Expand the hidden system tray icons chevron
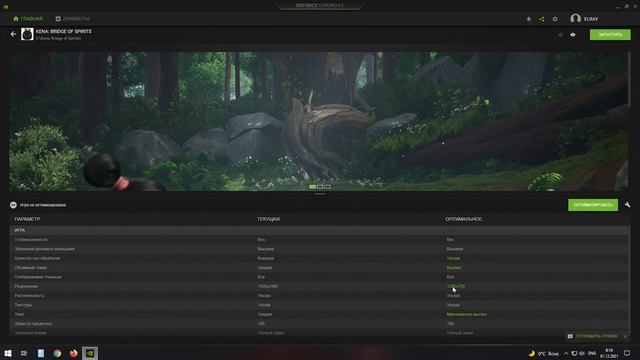 click(566, 353)
